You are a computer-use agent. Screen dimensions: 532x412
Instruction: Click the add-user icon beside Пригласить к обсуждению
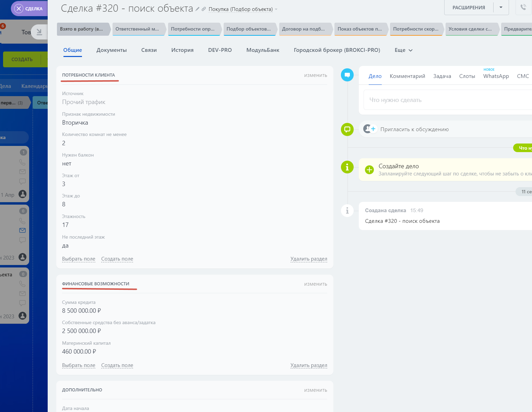(x=370, y=129)
